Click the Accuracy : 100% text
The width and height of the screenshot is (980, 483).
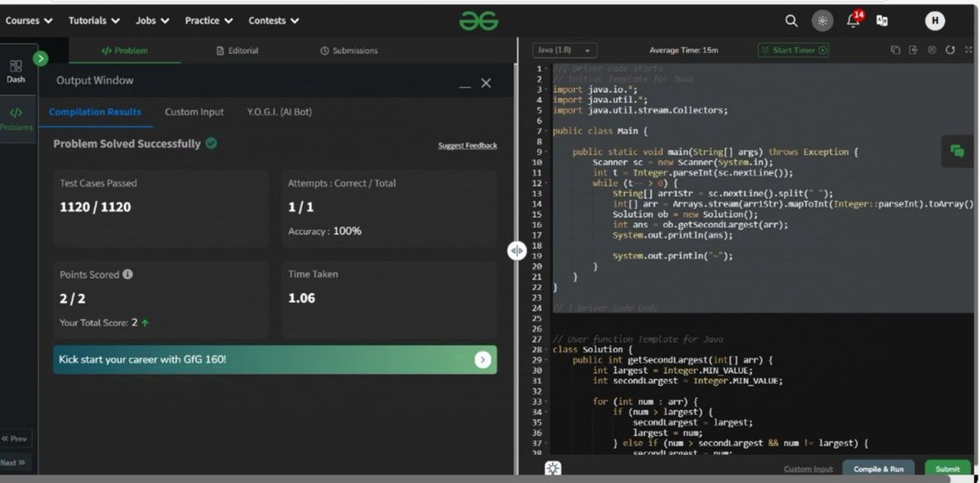(x=324, y=231)
